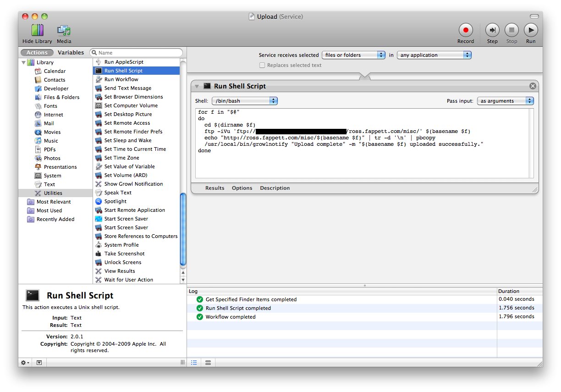This screenshot has width=561, height=392.
Task: Remove the Run Shell Script action
Action: coord(533,86)
